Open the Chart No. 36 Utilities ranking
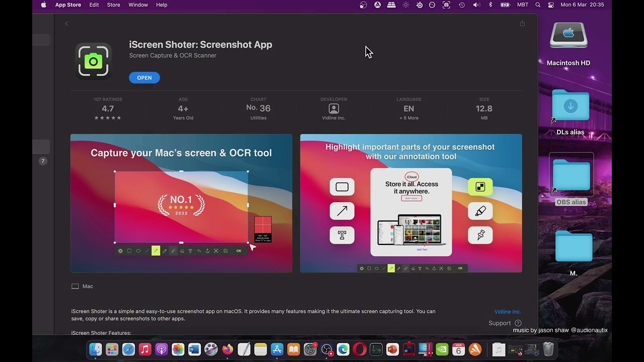This screenshot has width=644, height=362. 258,109
